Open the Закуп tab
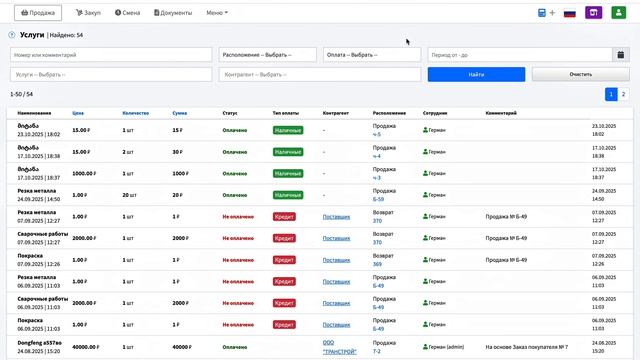 (88, 13)
